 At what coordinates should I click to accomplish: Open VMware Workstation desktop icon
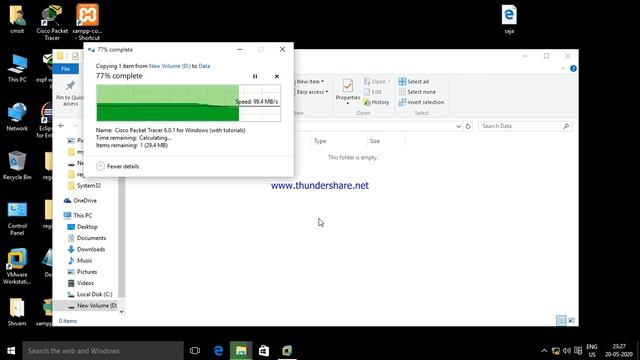point(17,267)
